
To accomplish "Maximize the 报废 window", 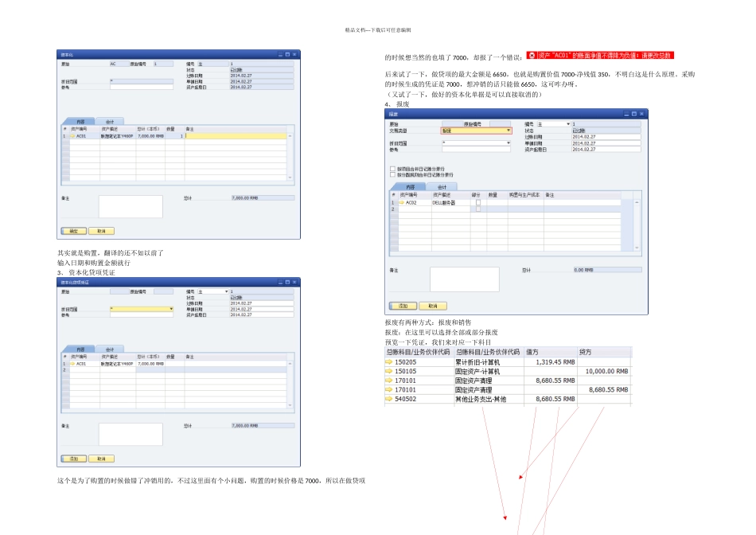I will [x=634, y=114].
